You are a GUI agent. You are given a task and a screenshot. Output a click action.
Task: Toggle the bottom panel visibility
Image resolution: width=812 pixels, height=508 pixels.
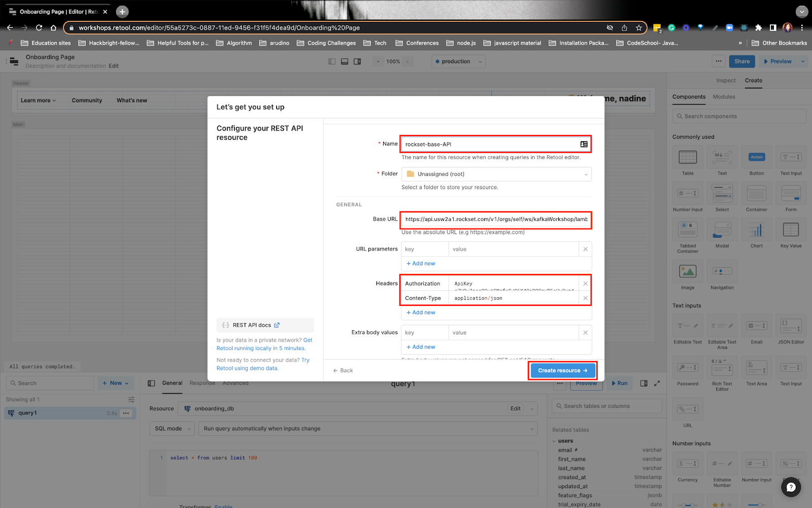(345, 61)
